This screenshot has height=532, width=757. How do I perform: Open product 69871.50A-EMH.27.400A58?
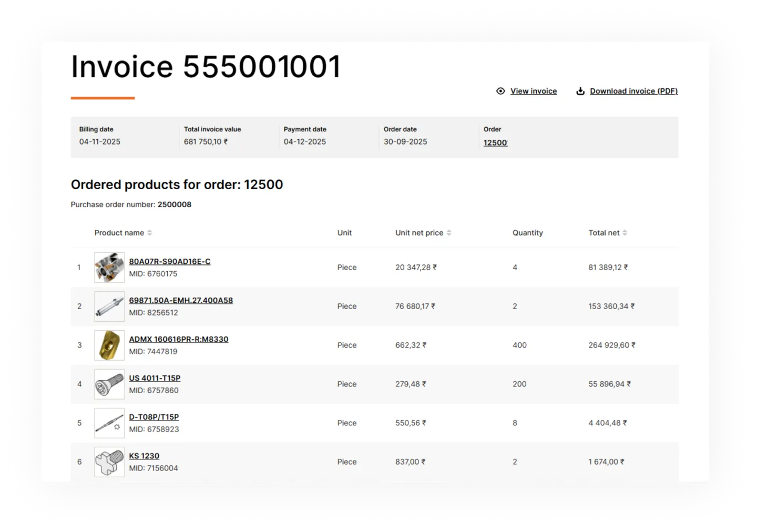pyautogui.click(x=181, y=300)
